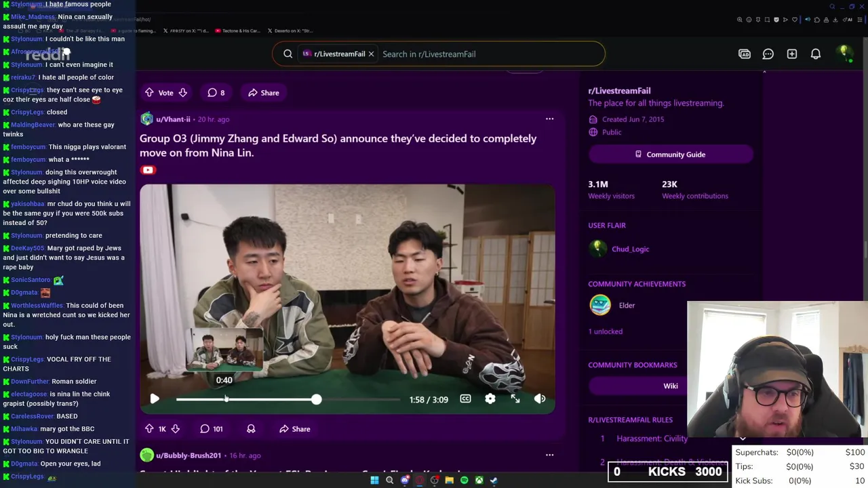Open the 8 comments on the top post
868x488 pixels.
pyautogui.click(x=216, y=92)
